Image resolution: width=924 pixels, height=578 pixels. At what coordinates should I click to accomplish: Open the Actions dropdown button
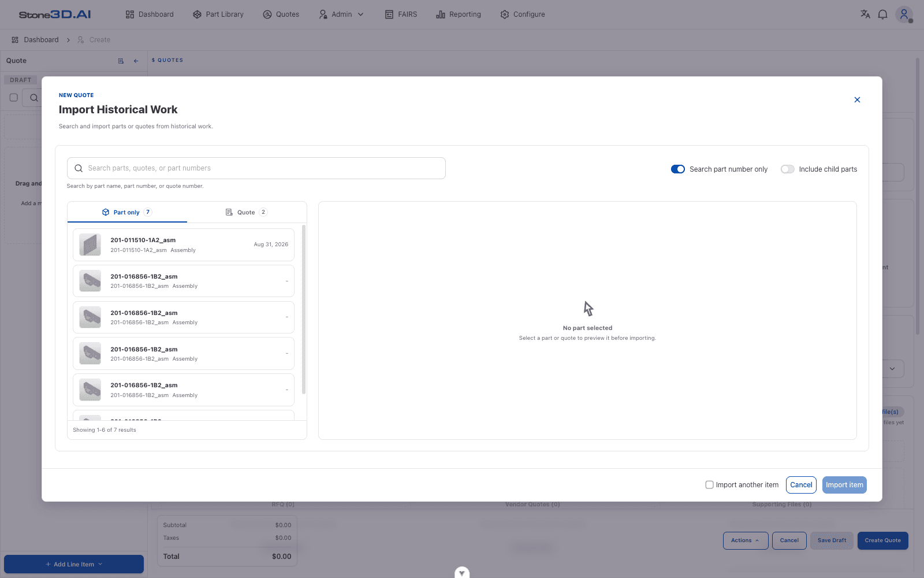[x=746, y=540]
